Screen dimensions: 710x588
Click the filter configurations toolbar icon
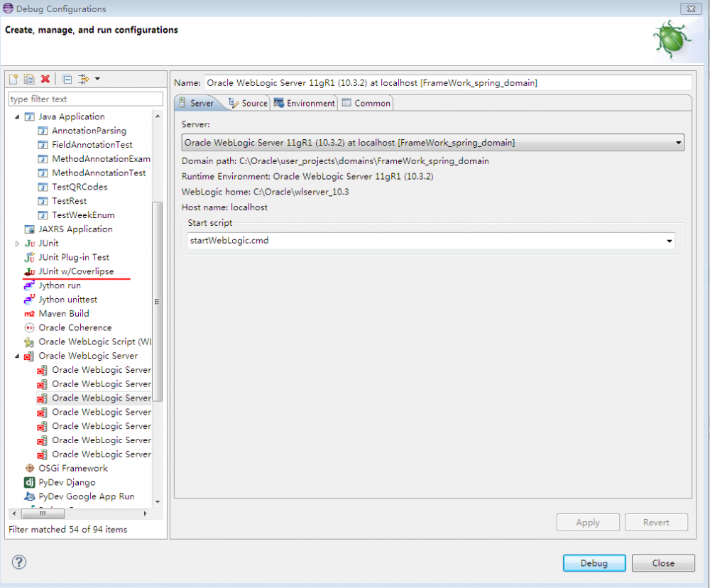tap(84, 80)
